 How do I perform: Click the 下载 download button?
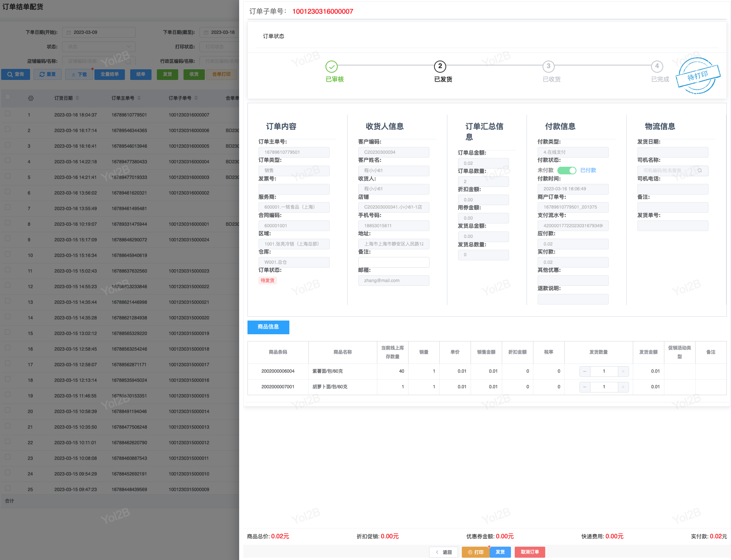(79, 74)
